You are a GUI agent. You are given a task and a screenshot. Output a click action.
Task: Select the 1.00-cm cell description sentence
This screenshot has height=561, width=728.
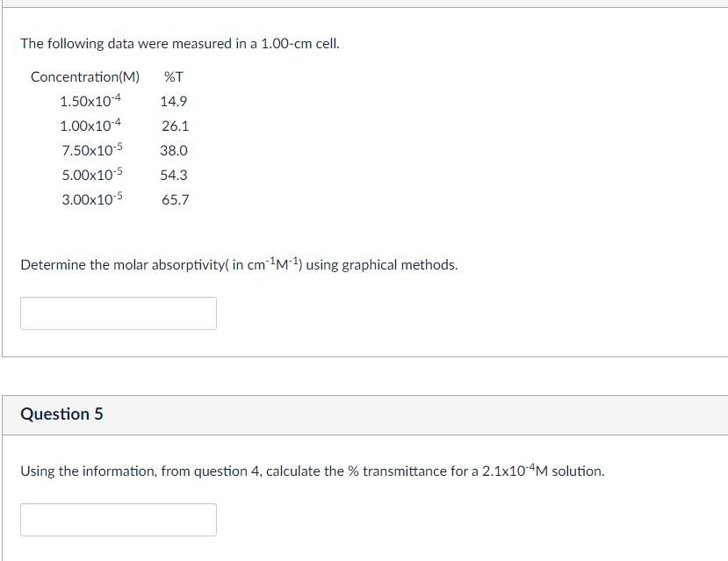tap(179, 41)
